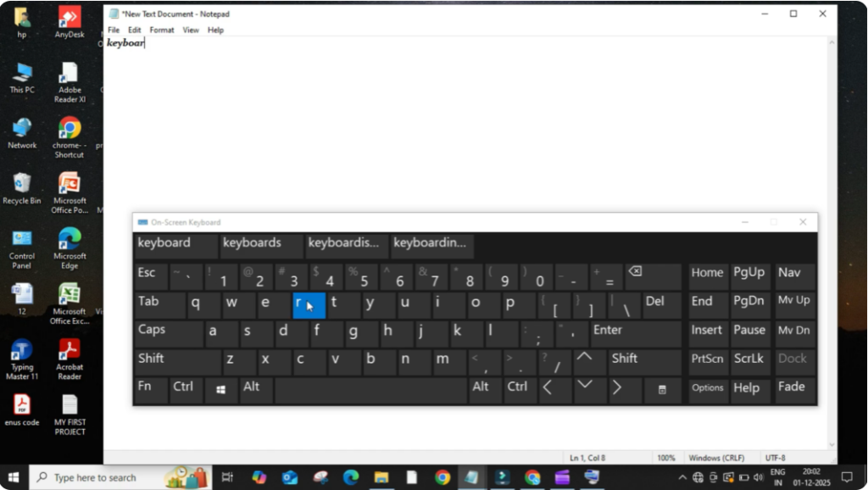The width and height of the screenshot is (868, 490).
Task: Show hidden system tray icons
Action: 683,477
